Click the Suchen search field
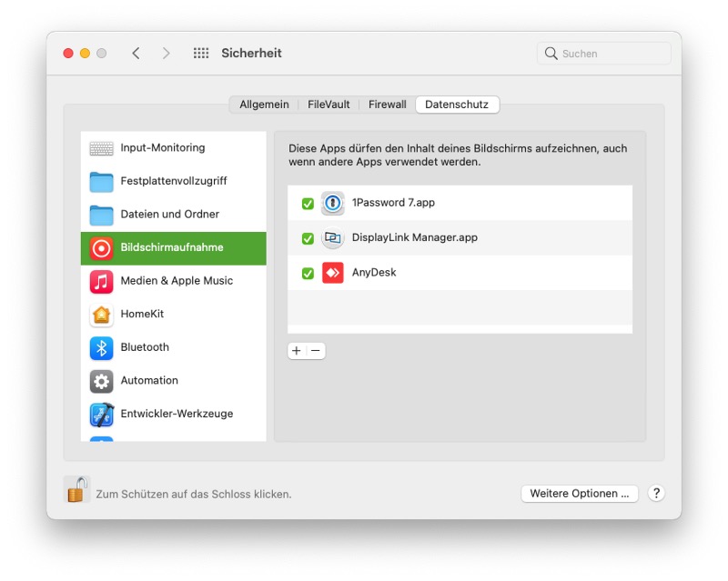The image size is (728, 581). (x=612, y=54)
